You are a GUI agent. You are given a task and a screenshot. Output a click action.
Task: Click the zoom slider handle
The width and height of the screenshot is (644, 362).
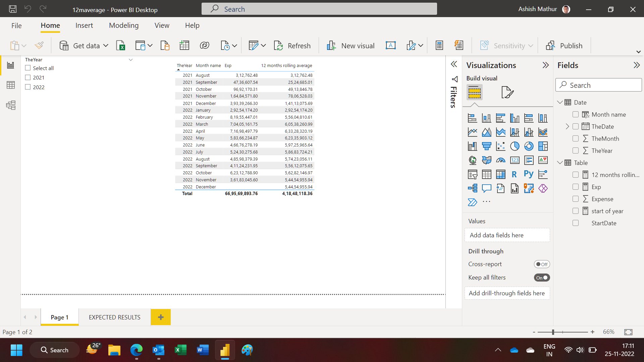point(553,332)
